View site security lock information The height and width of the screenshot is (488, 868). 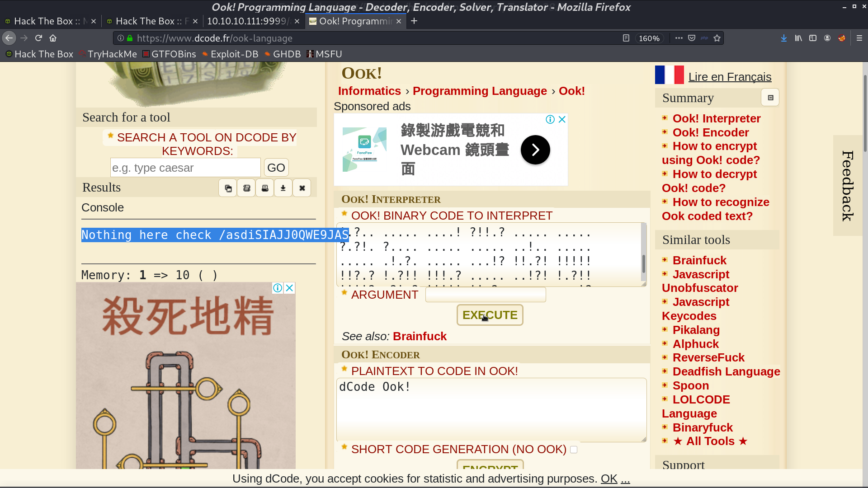tap(130, 38)
